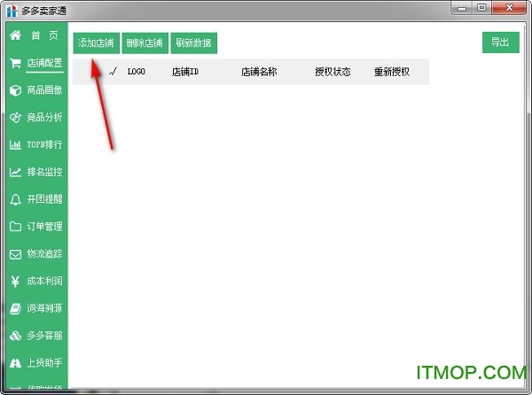Image resolution: width=532 pixels, height=395 pixels.
Task: Click the bell icon for 开团提醒
Action: click(x=15, y=199)
